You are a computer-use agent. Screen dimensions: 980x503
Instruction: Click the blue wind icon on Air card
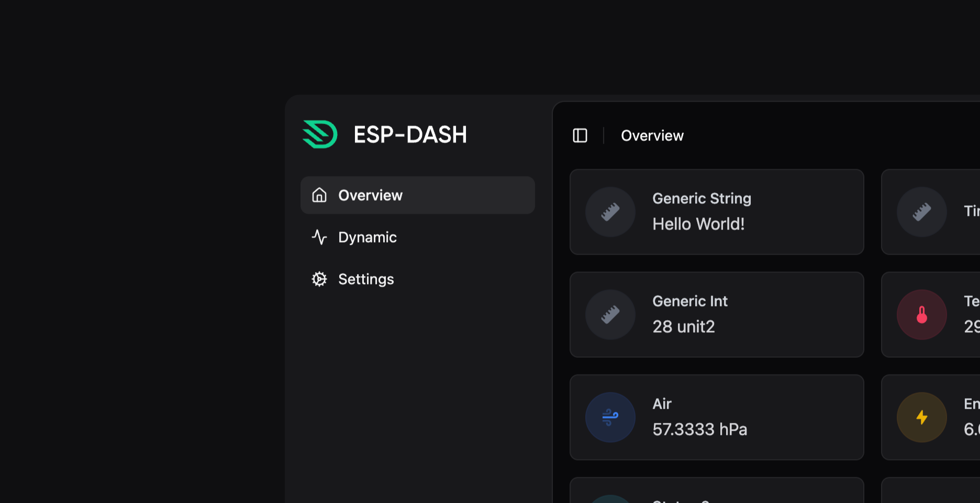point(610,417)
